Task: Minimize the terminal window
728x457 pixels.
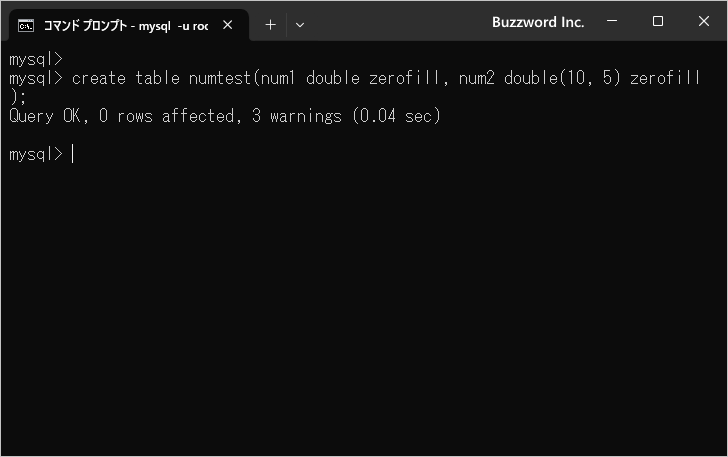Action: click(x=612, y=21)
